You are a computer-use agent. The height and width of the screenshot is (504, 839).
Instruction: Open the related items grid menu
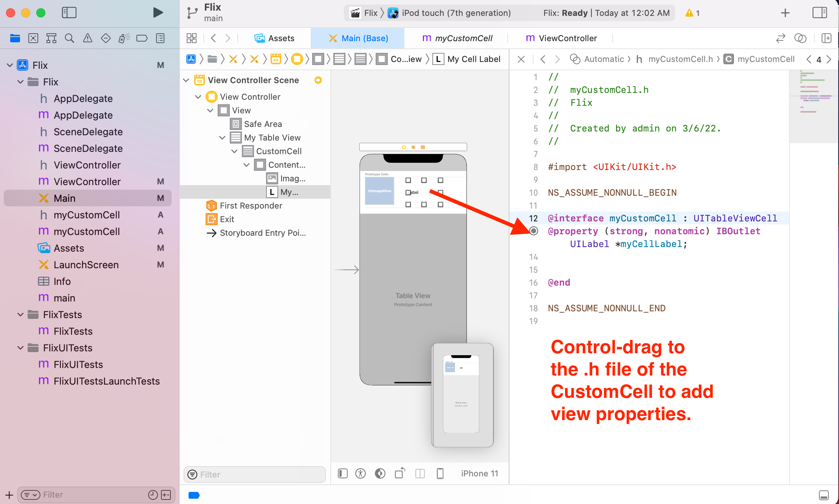(x=192, y=38)
